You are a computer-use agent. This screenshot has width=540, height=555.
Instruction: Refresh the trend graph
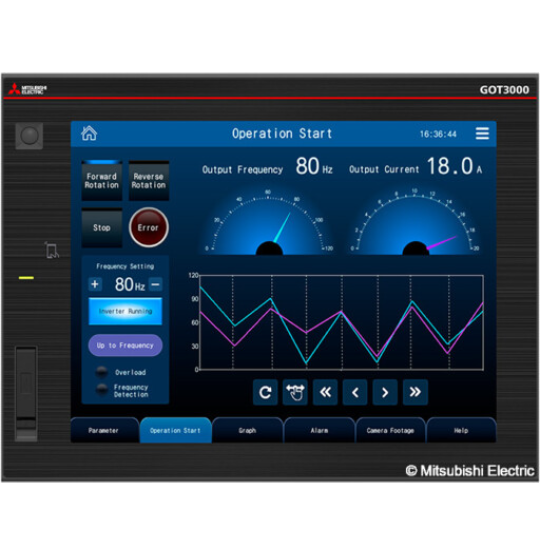coord(265,392)
